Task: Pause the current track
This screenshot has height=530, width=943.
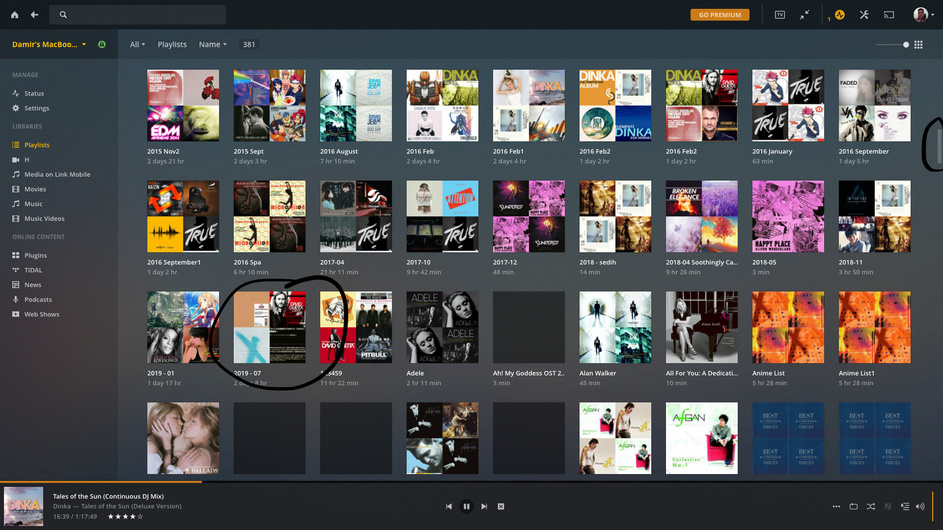Action: pos(466,507)
